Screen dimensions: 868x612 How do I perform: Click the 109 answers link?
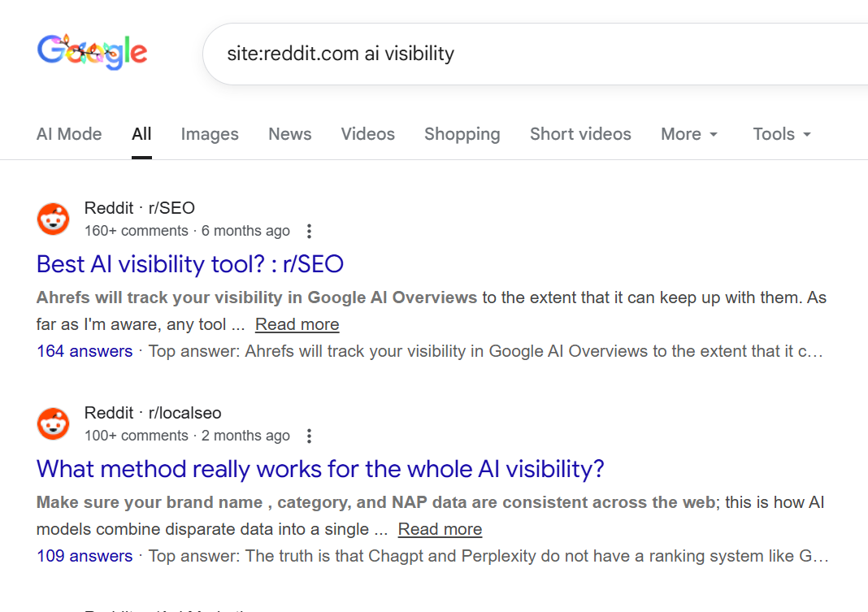pos(84,555)
